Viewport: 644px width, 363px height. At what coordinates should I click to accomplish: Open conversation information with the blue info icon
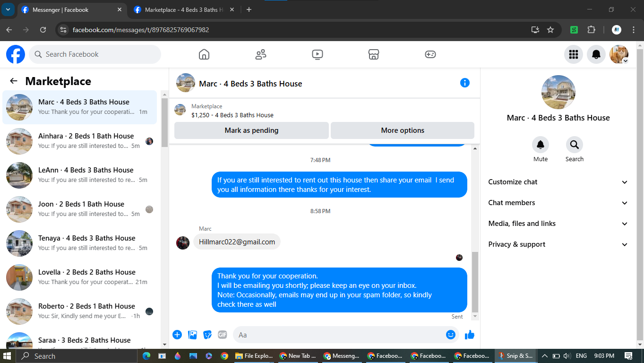point(465,83)
